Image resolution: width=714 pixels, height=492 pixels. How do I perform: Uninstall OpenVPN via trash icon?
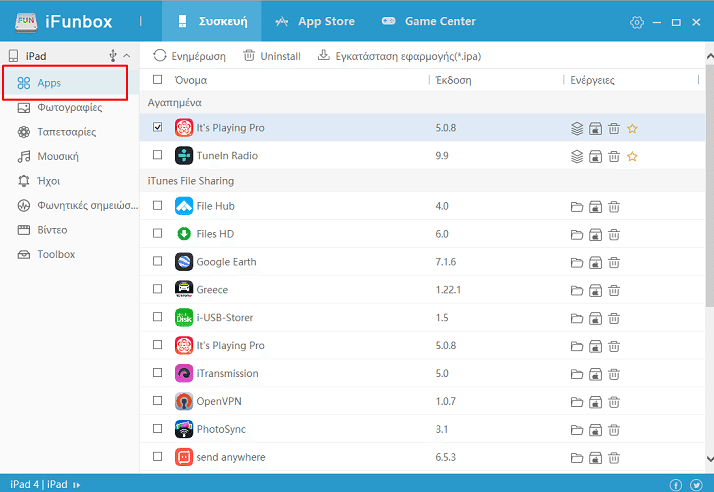[x=614, y=402]
